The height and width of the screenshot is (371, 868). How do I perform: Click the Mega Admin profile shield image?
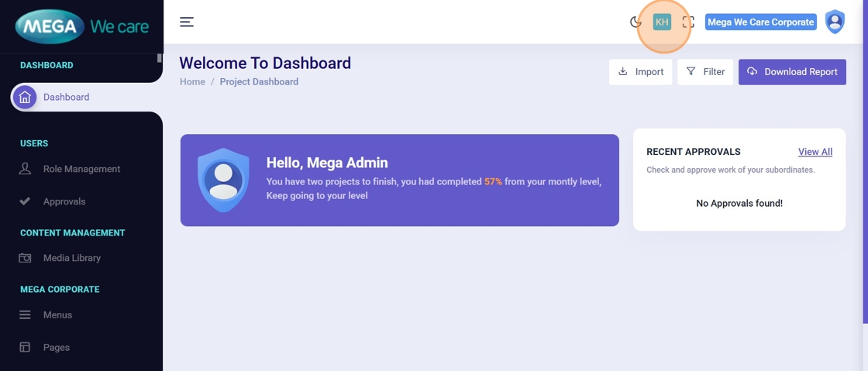pos(223,180)
